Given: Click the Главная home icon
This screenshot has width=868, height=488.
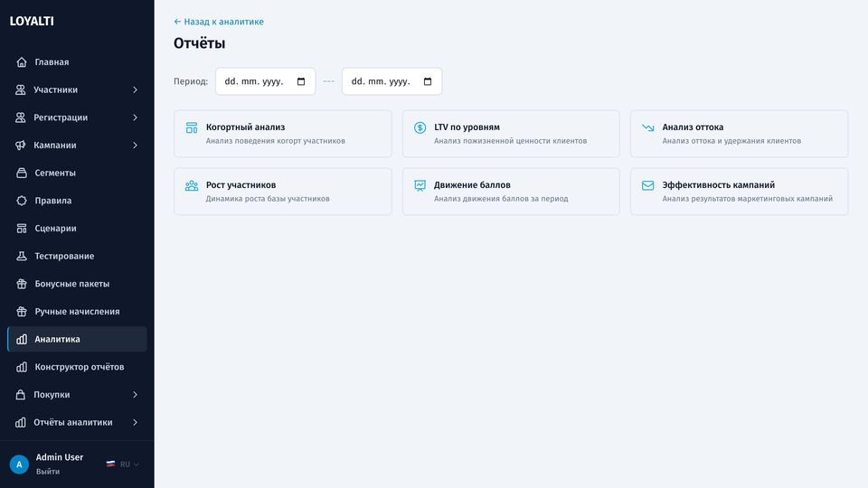Looking at the screenshot, I should coord(22,62).
